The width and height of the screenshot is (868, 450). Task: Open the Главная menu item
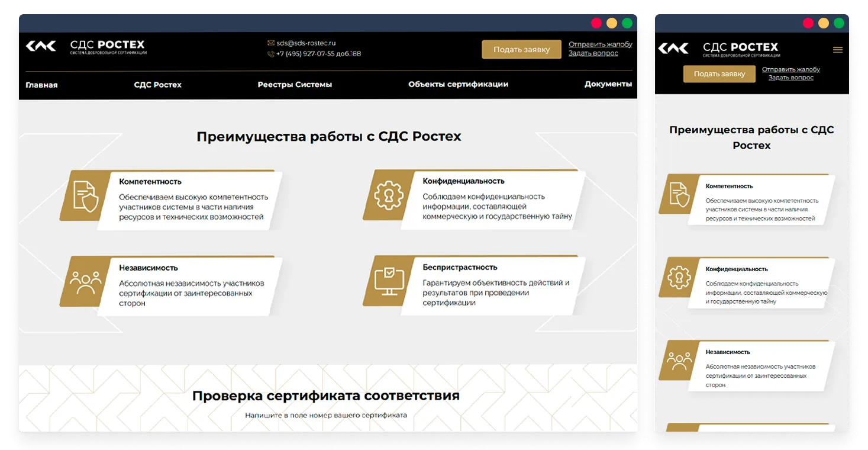pyautogui.click(x=41, y=85)
